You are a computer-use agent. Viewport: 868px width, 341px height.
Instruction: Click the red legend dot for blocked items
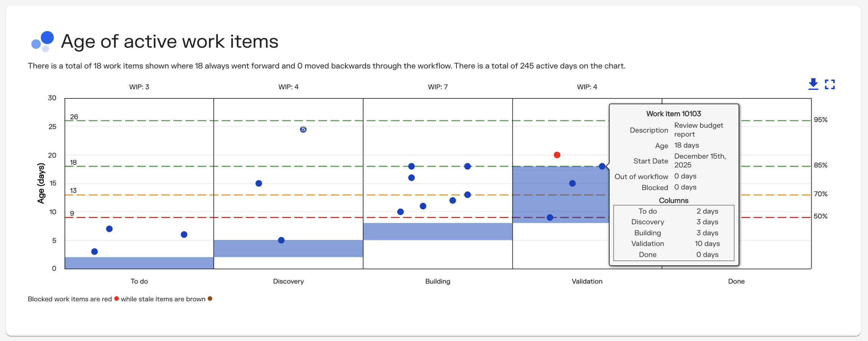[117, 299]
